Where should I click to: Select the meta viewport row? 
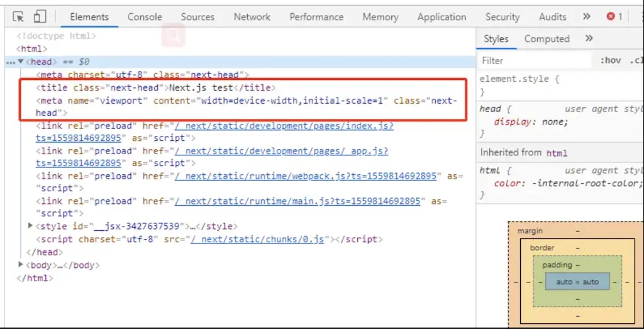coord(247,107)
